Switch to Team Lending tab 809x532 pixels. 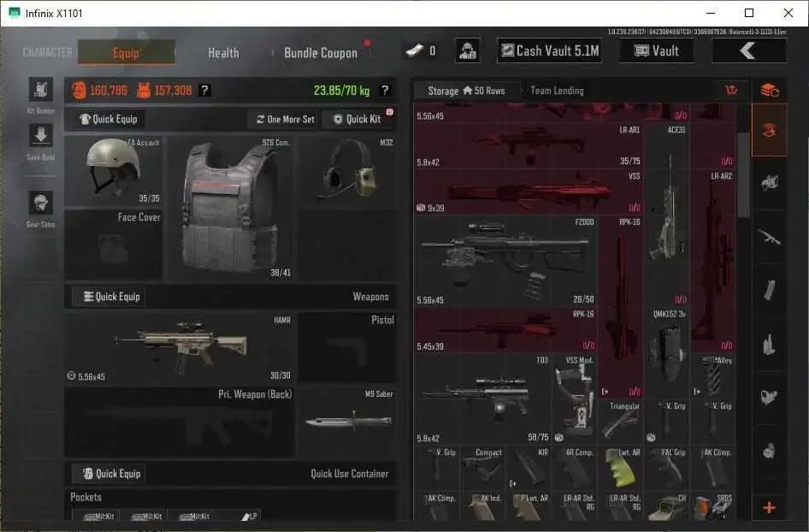click(558, 91)
